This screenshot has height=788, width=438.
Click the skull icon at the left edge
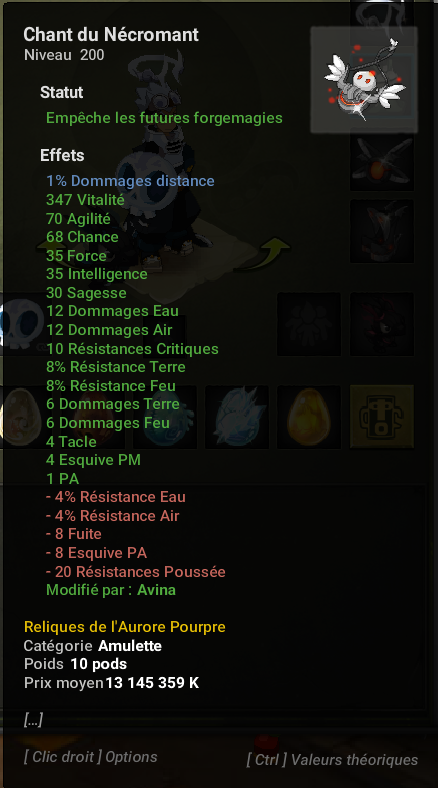click(19, 324)
